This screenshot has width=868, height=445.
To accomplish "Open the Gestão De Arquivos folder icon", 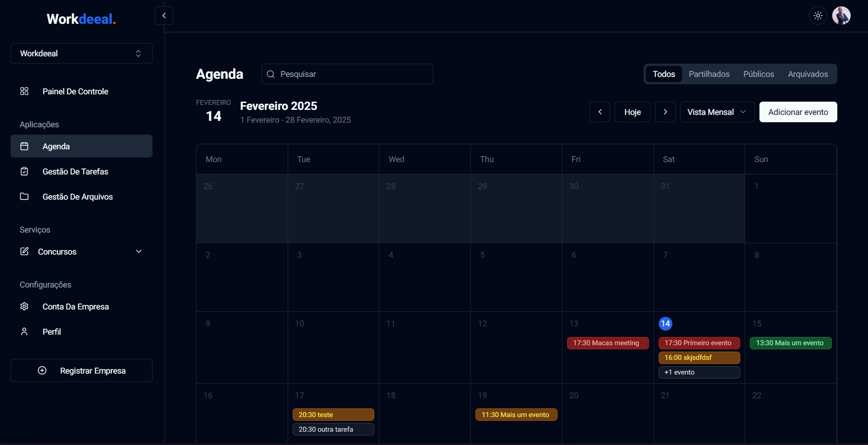I will pyautogui.click(x=24, y=196).
